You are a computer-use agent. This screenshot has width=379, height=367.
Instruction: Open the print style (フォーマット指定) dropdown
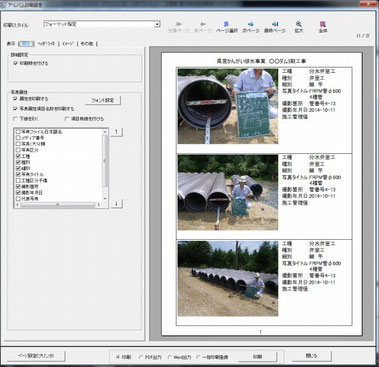pyautogui.click(x=102, y=24)
